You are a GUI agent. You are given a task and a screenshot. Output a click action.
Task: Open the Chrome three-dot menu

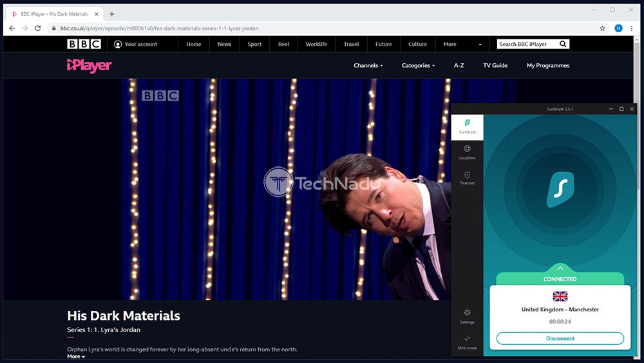(632, 28)
